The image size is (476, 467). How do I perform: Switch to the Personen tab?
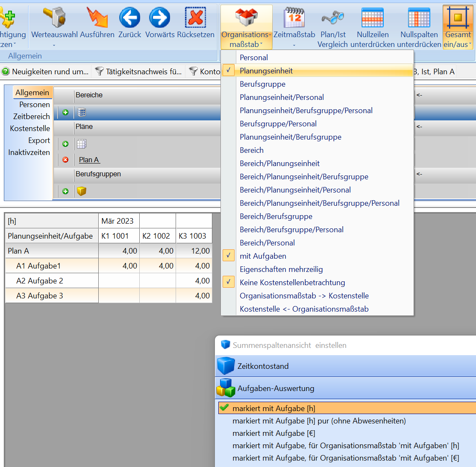click(34, 105)
